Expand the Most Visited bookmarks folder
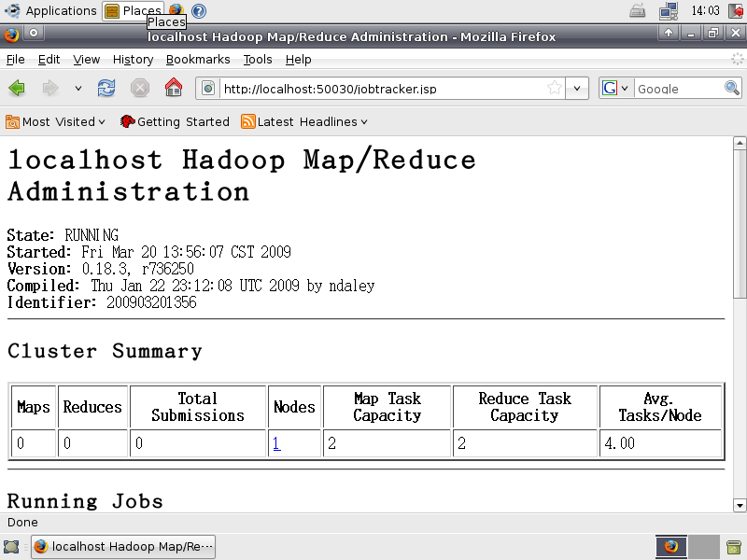The width and height of the screenshot is (747, 560). pyautogui.click(x=55, y=122)
